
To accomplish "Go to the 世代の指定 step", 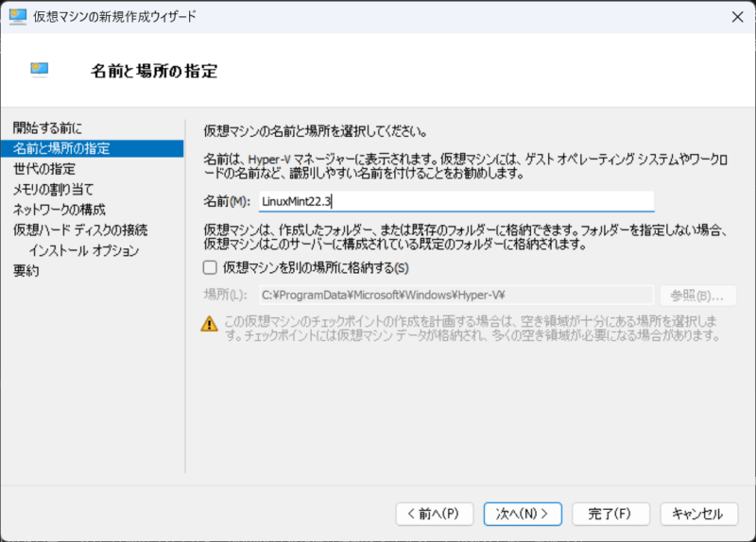I will pyautogui.click(x=44, y=169).
